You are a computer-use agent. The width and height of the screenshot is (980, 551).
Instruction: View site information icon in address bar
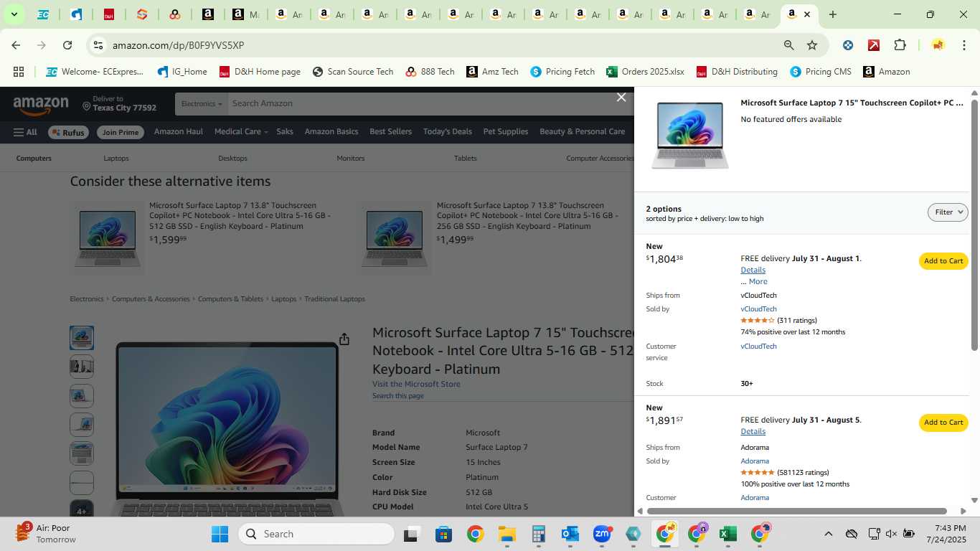tap(98, 45)
